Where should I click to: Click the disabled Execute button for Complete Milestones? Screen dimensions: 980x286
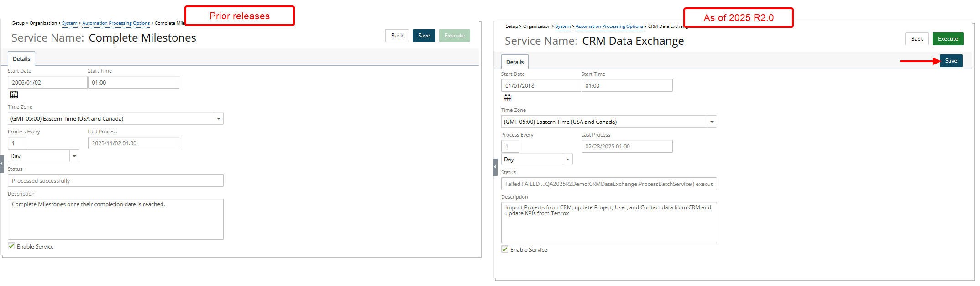(x=455, y=36)
